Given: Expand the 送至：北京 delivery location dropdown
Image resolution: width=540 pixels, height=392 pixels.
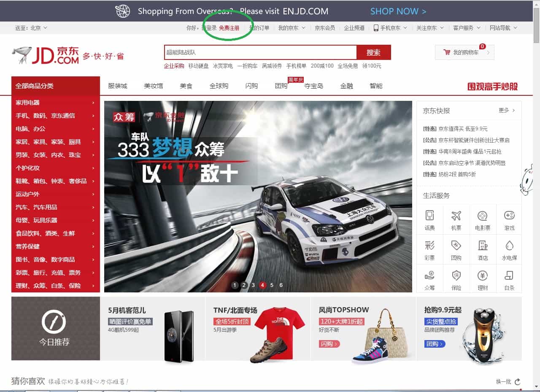Looking at the screenshot, I should (x=31, y=28).
